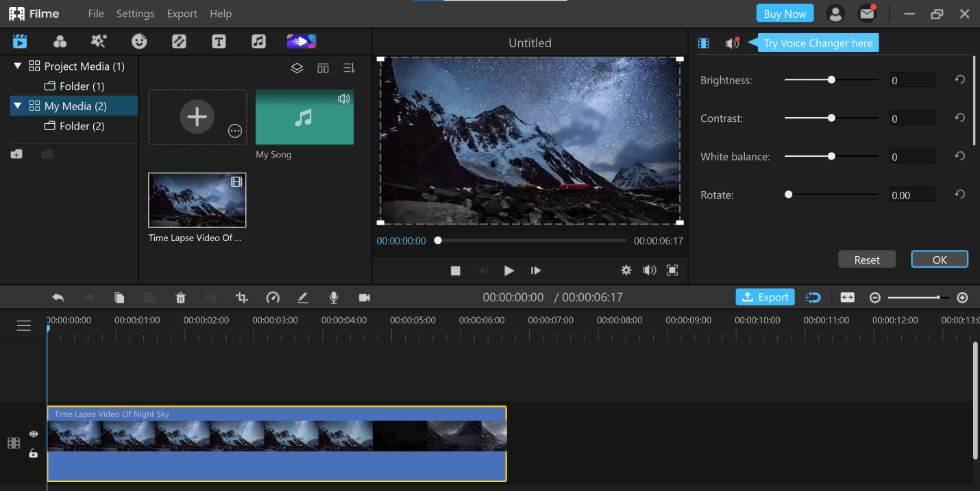Image resolution: width=980 pixels, height=491 pixels.
Task: Open the Text library tab icon
Action: pyautogui.click(x=219, y=42)
